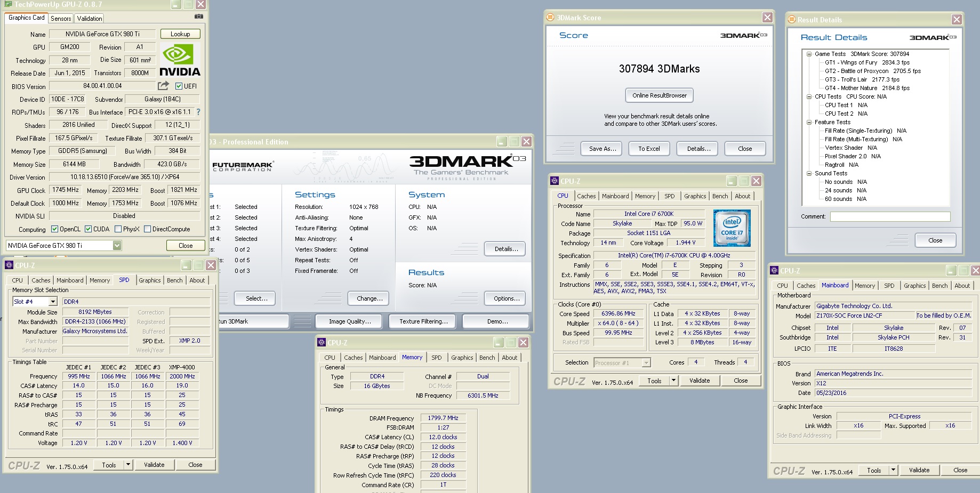Click the Details... button in Score window

(697, 149)
